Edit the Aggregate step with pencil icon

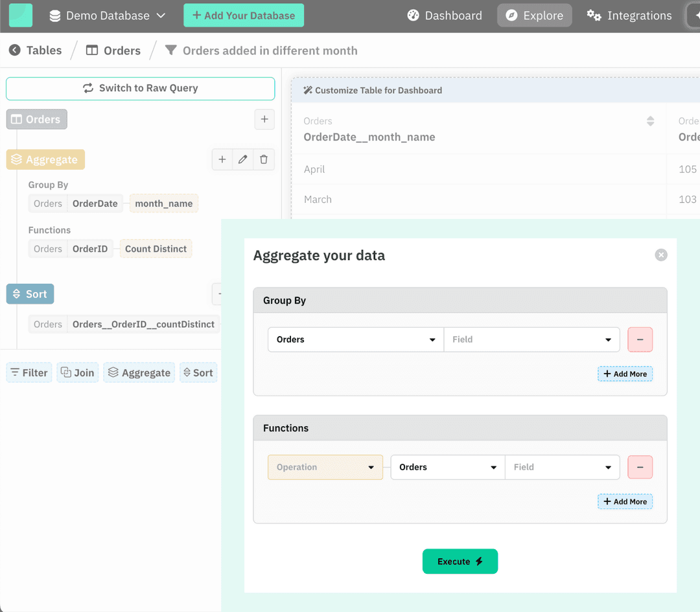(242, 159)
